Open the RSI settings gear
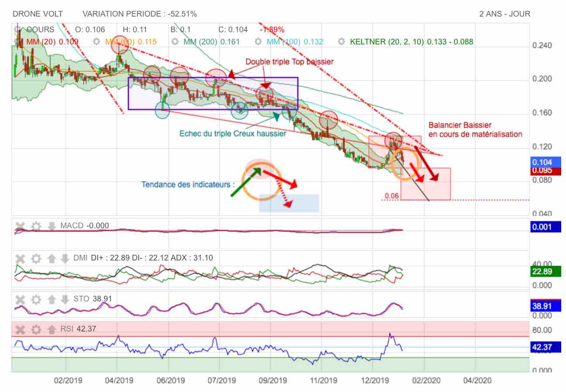The height and width of the screenshot is (392, 566). pyautogui.click(x=36, y=329)
